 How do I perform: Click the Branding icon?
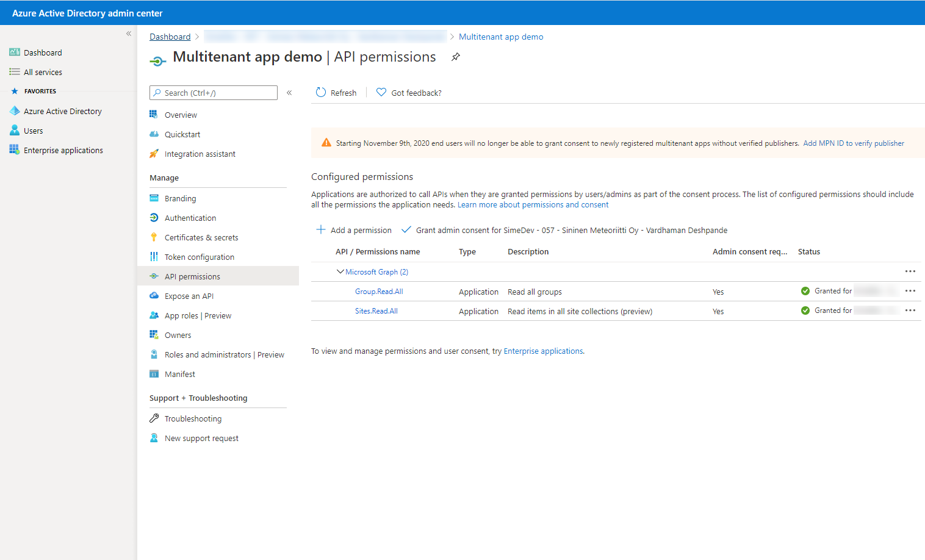tap(154, 198)
